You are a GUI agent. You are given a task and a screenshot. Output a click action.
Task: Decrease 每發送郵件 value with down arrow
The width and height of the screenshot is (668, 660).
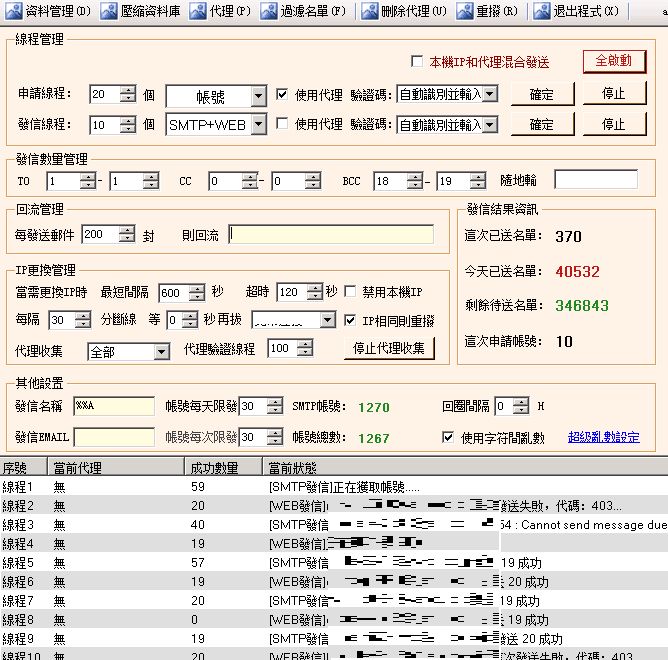(x=126, y=239)
